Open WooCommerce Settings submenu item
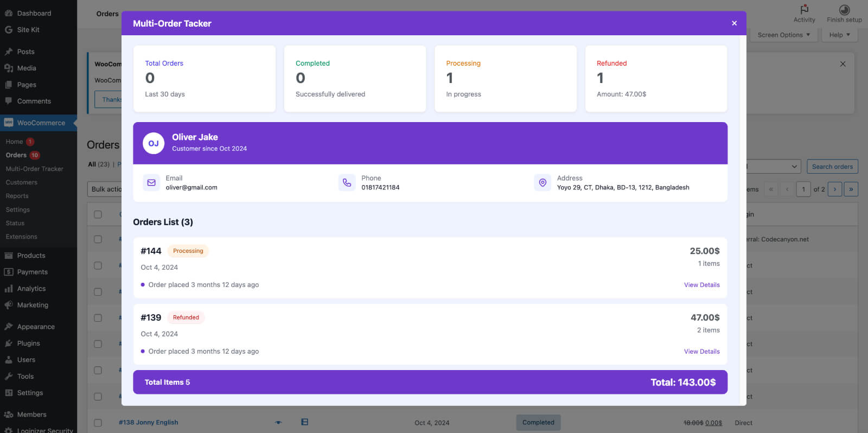Image resolution: width=868 pixels, height=433 pixels. click(17, 209)
